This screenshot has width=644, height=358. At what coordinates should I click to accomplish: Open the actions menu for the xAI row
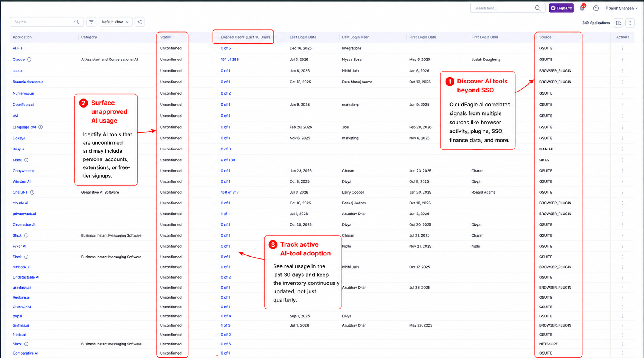[x=623, y=116]
